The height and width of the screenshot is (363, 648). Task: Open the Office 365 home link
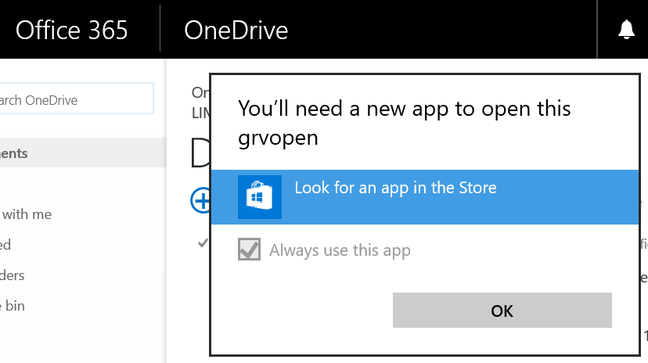coord(71,30)
